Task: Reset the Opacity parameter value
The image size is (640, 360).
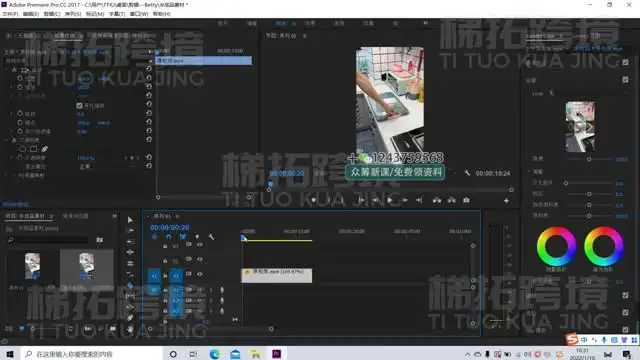Action: [x=149, y=157]
